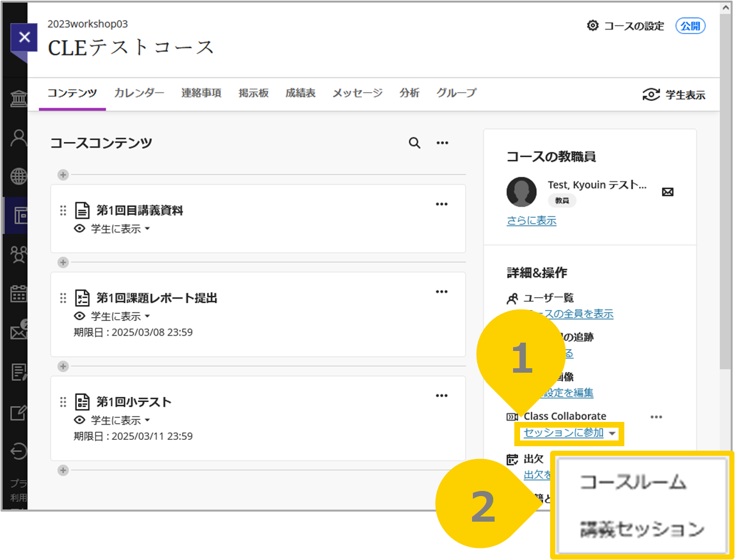This screenshot has width=735, height=560.
Task: Select 講義セッション from the menu
Action: (642, 529)
